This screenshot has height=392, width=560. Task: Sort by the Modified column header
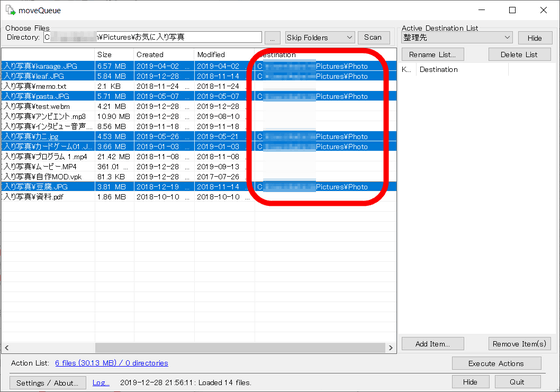pos(224,55)
